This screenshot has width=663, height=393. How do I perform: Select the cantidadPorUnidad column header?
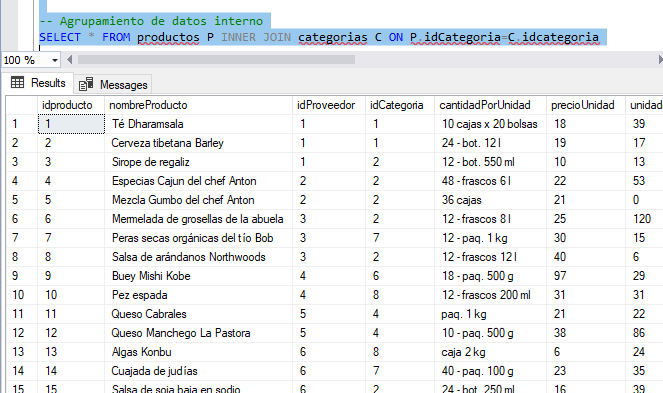coord(490,105)
